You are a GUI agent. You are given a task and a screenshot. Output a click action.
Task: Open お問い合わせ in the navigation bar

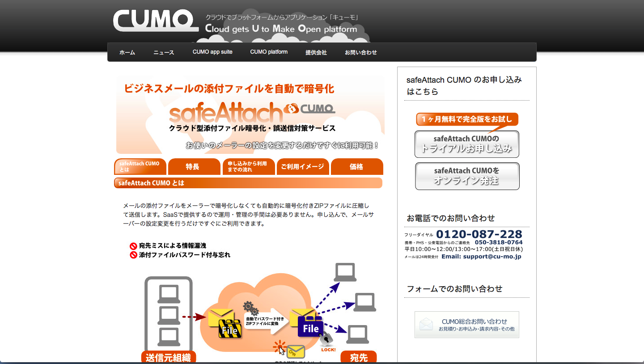[x=360, y=52]
